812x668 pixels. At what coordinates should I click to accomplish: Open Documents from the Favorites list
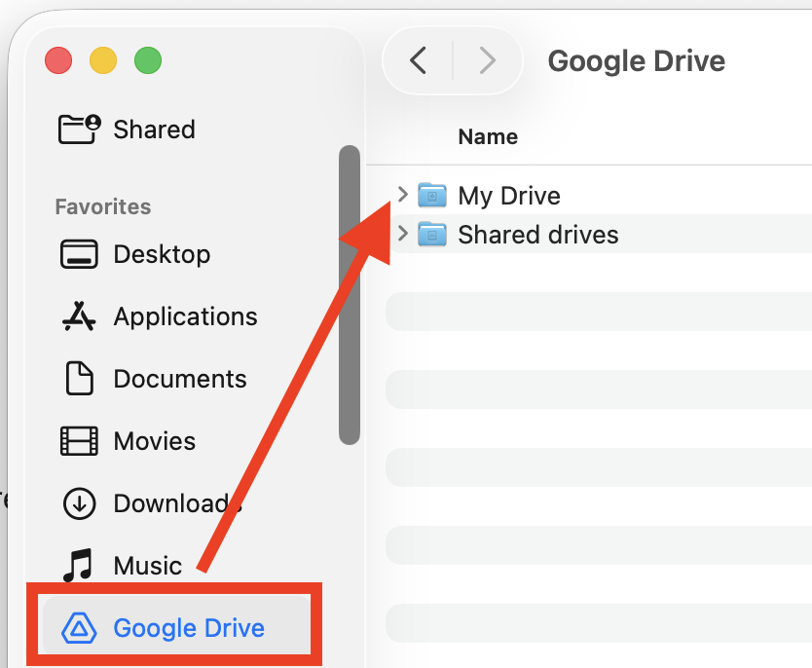[x=180, y=379]
